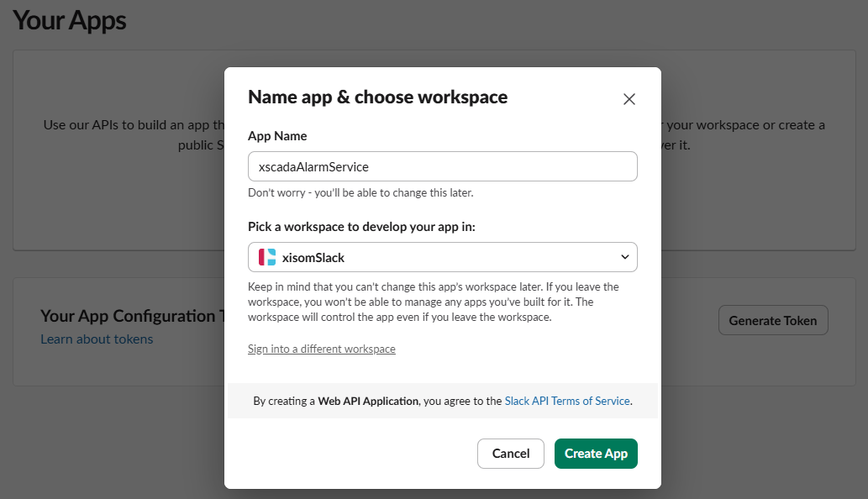Screen dimensions: 868x499
Task: Click 'Pick a workspace to develop' label
Action: pyautogui.click(x=361, y=227)
